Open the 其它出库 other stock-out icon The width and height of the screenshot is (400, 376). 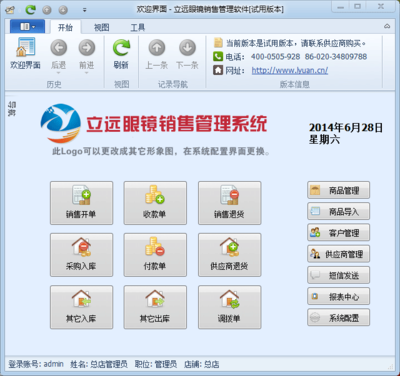[155, 307]
